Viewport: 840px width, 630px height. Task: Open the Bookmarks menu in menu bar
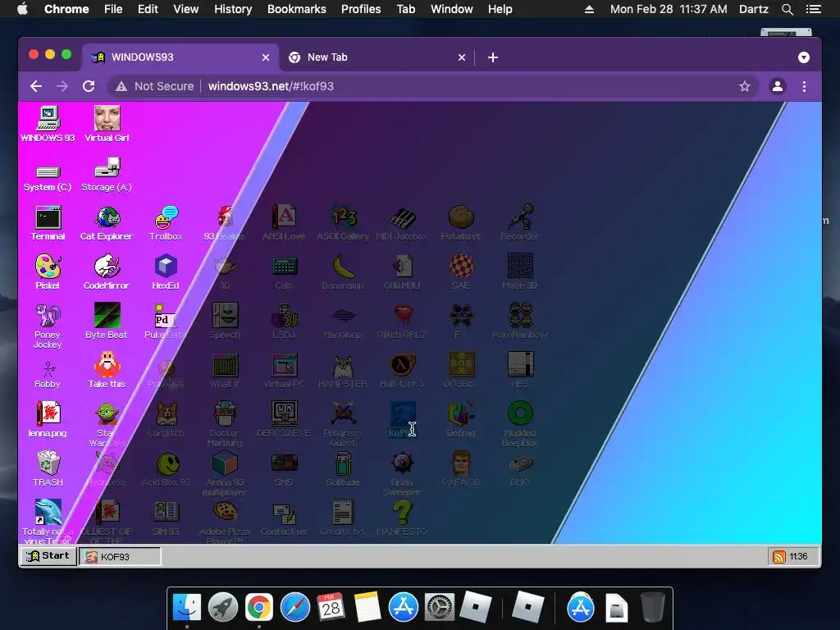click(x=297, y=9)
